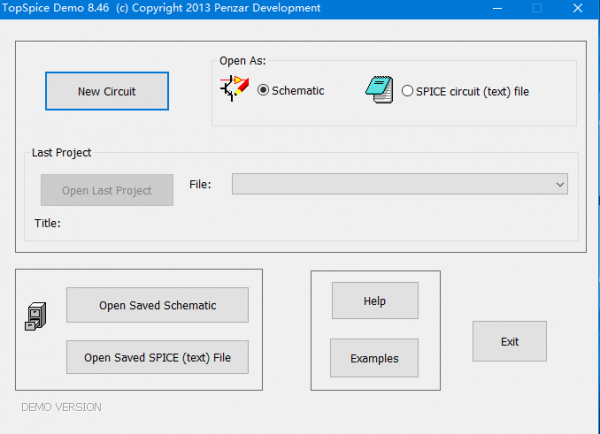The height and width of the screenshot is (434, 600).
Task: Select the Schematic radio option
Action: point(264,91)
